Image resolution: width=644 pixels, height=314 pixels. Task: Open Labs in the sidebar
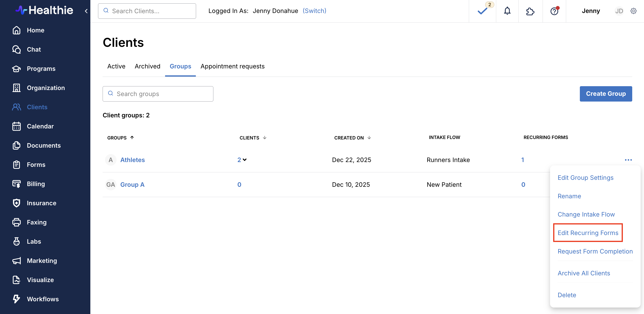tap(34, 241)
